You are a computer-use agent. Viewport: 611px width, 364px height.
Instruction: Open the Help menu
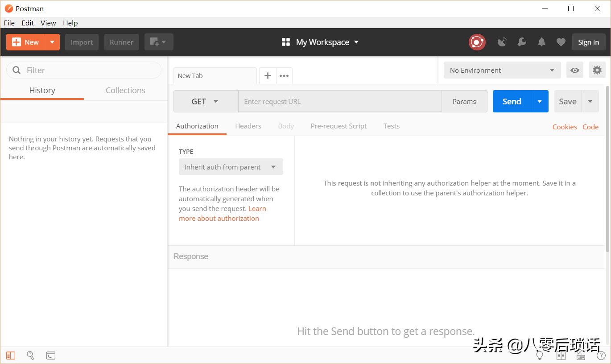click(70, 23)
